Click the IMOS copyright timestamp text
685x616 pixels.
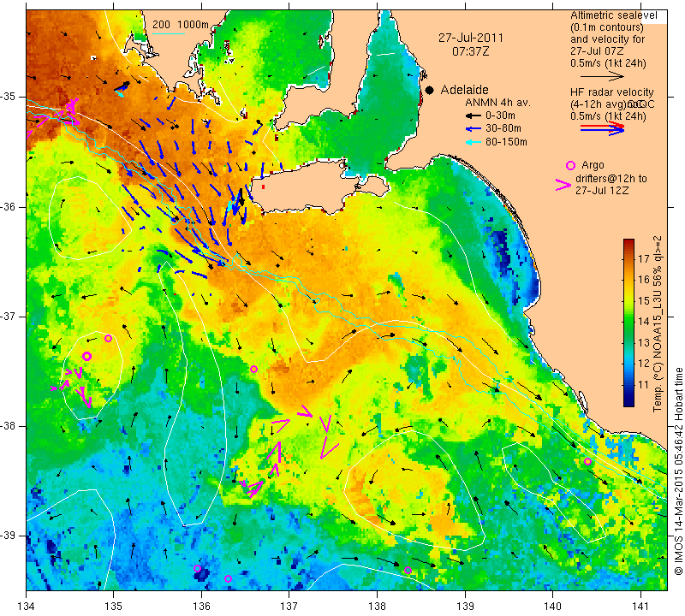click(x=678, y=471)
